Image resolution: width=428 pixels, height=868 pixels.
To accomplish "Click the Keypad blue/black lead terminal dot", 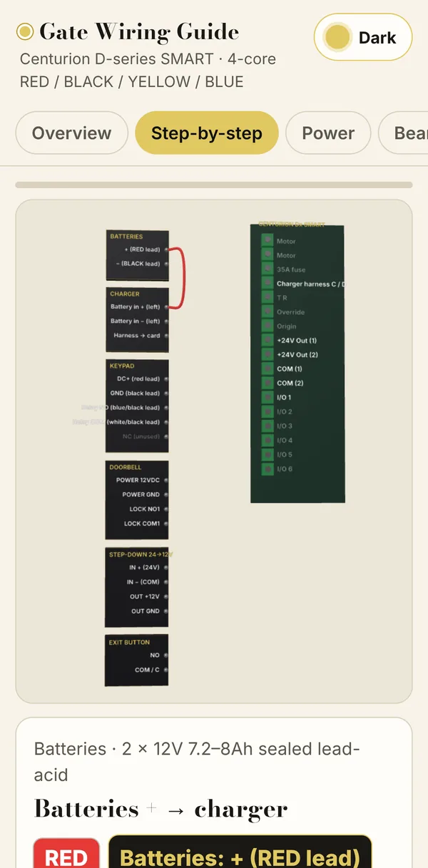I will (166, 408).
